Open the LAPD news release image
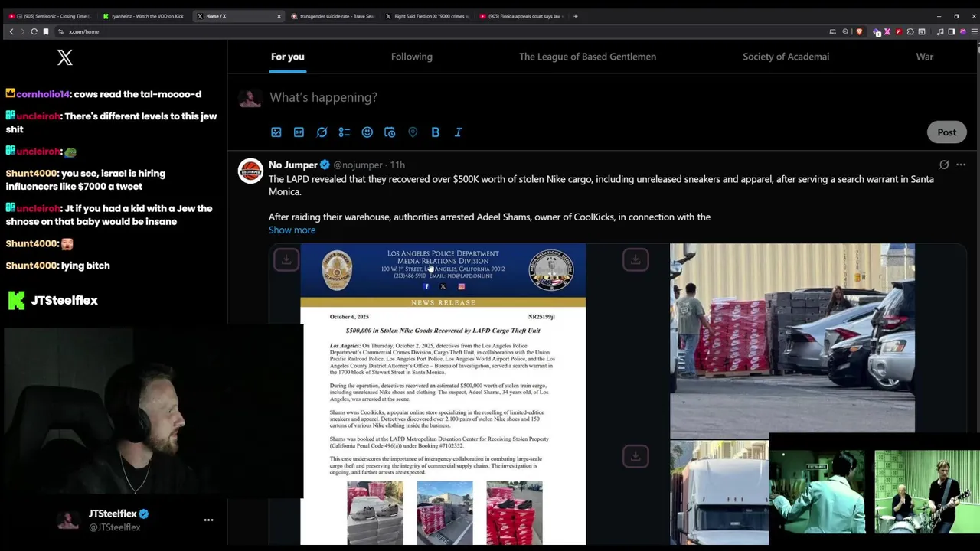The width and height of the screenshot is (980, 551). tap(443, 394)
